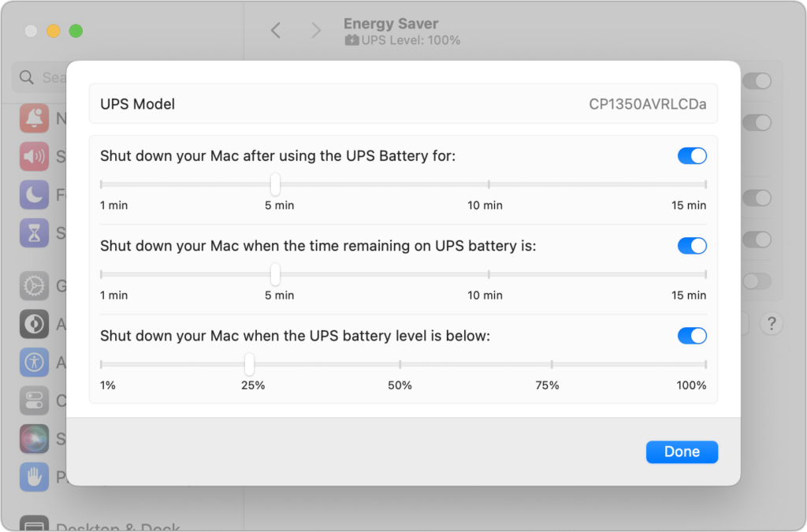Open the Siri icon in sidebar
This screenshot has height=532, width=807.
point(35,437)
